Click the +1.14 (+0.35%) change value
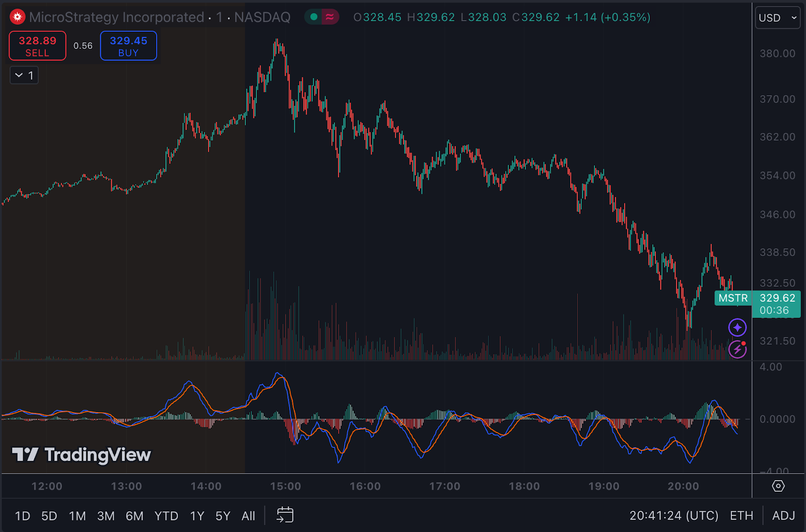806x532 pixels. 608,17
